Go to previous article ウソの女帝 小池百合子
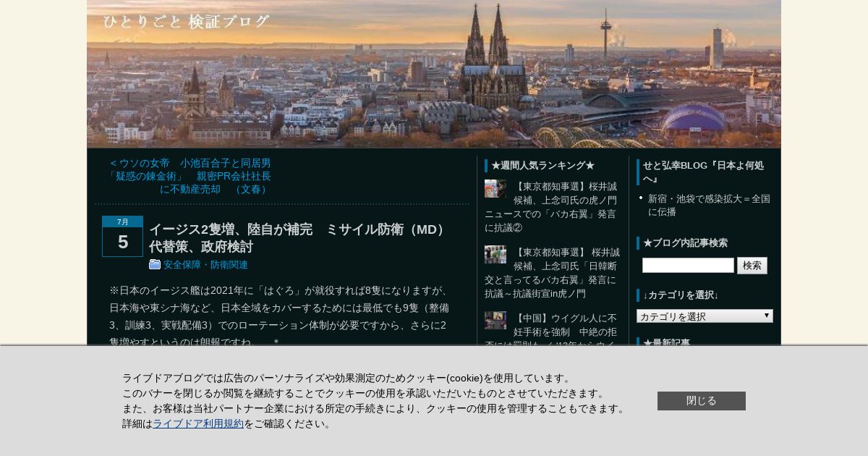Screen dimensions: 868x456 pyautogui.click(x=190, y=177)
